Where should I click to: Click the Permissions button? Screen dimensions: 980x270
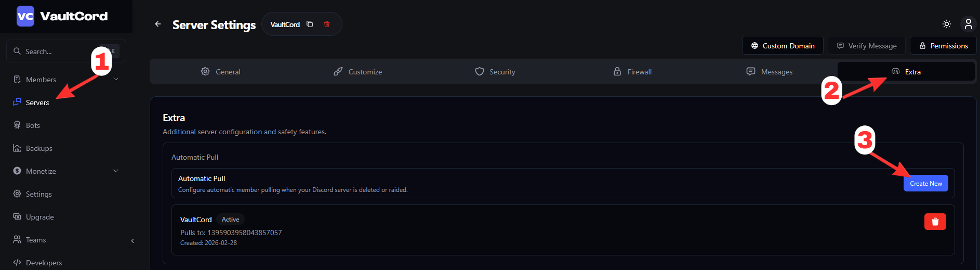[x=943, y=46]
